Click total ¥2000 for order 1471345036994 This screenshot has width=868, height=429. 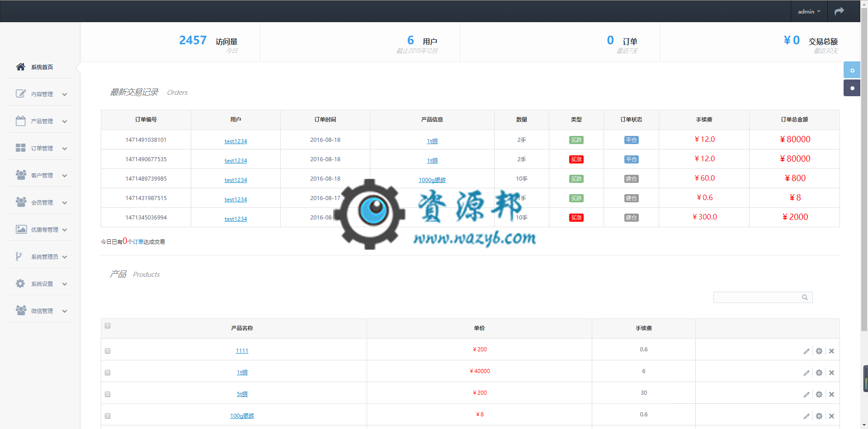coord(795,217)
